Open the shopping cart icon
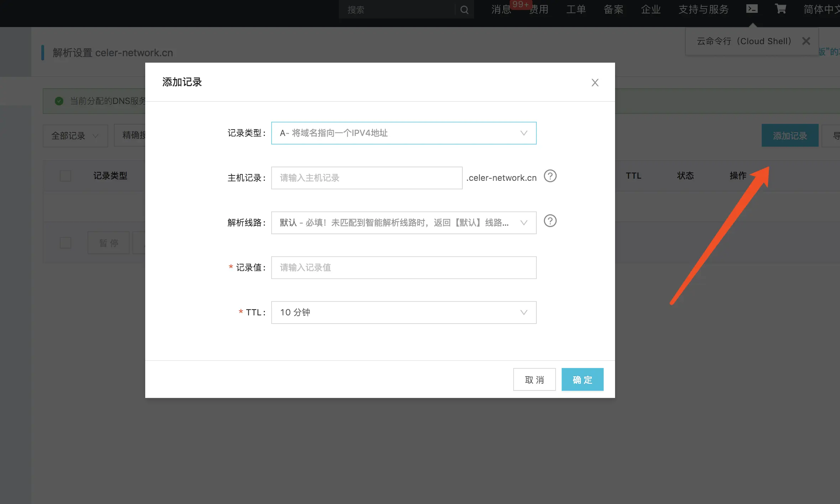This screenshot has width=840, height=504. tap(780, 9)
